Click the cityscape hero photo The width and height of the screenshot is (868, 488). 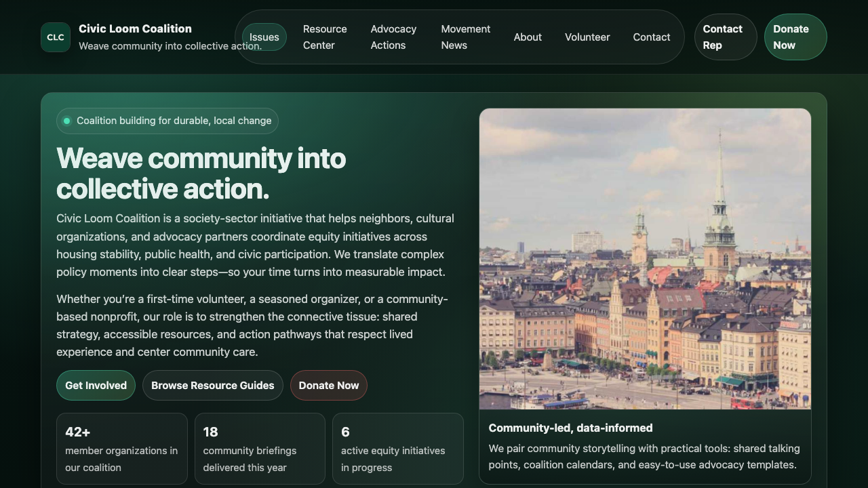[x=645, y=260]
